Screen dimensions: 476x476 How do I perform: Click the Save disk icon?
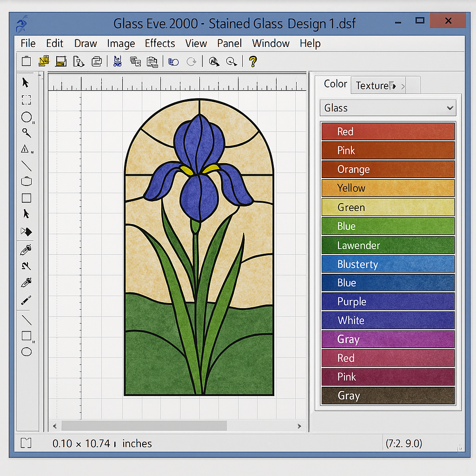(60, 61)
